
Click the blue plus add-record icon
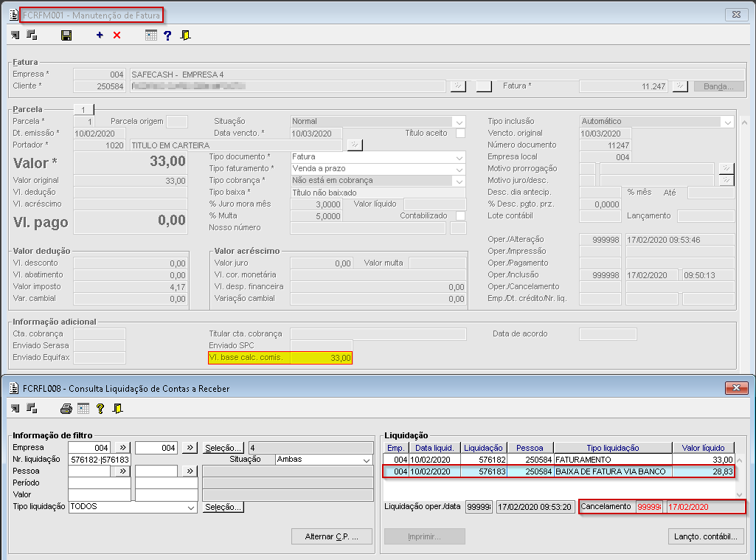click(x=100, y=35)
